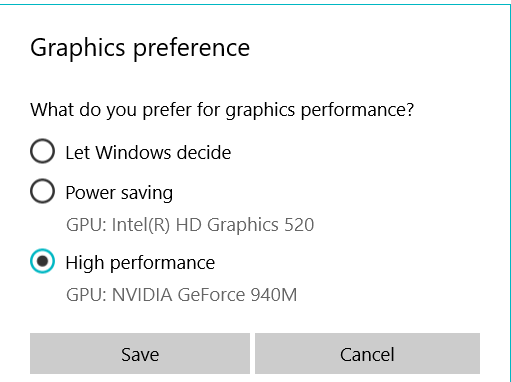511x382 pixels.
Task: Pick the option letting Windows choose the GPU
Action: (x=42, y=151)
